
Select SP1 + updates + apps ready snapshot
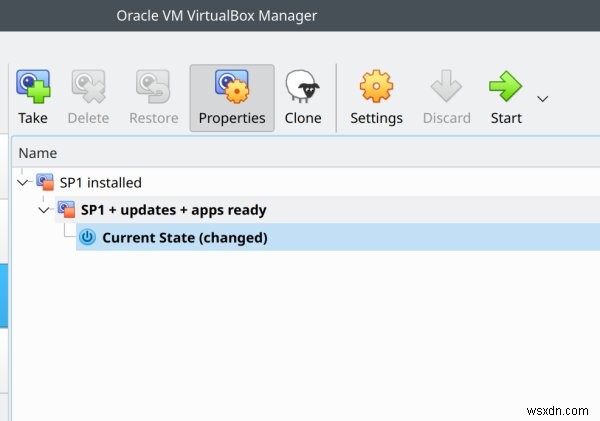tap(173, 210)
